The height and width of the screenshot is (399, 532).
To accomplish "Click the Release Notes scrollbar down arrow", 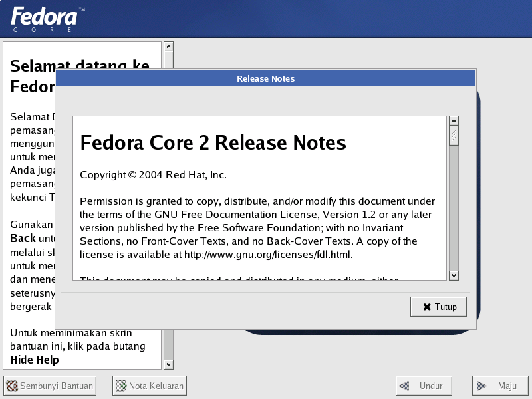I will click(454, 275).
